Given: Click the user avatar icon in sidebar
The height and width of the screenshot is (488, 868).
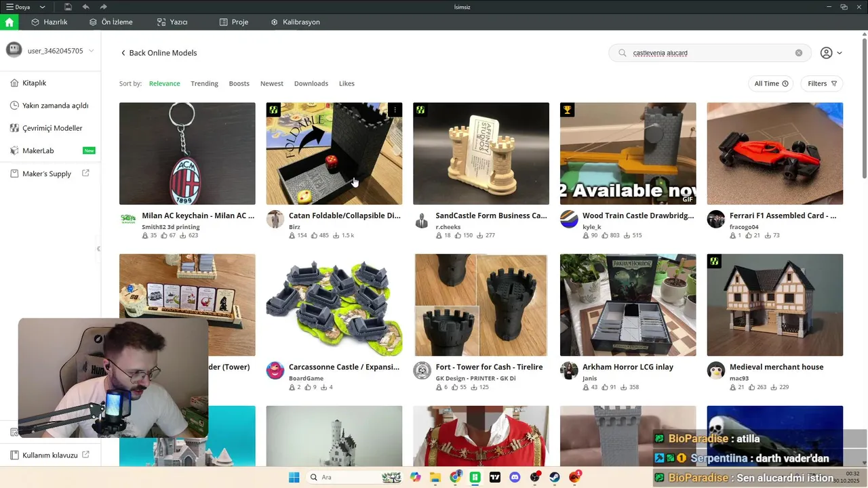Looking at the screenshot, I should tap(14, 49).
